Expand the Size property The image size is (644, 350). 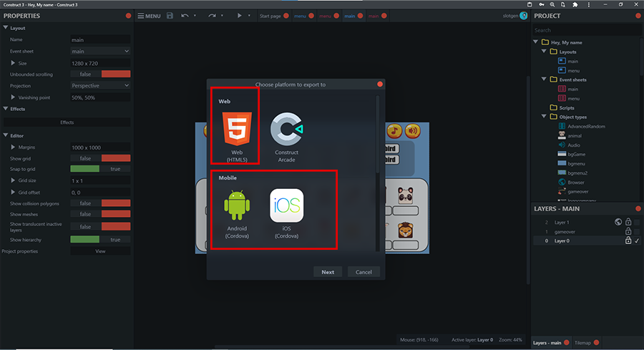pos(13,63)
